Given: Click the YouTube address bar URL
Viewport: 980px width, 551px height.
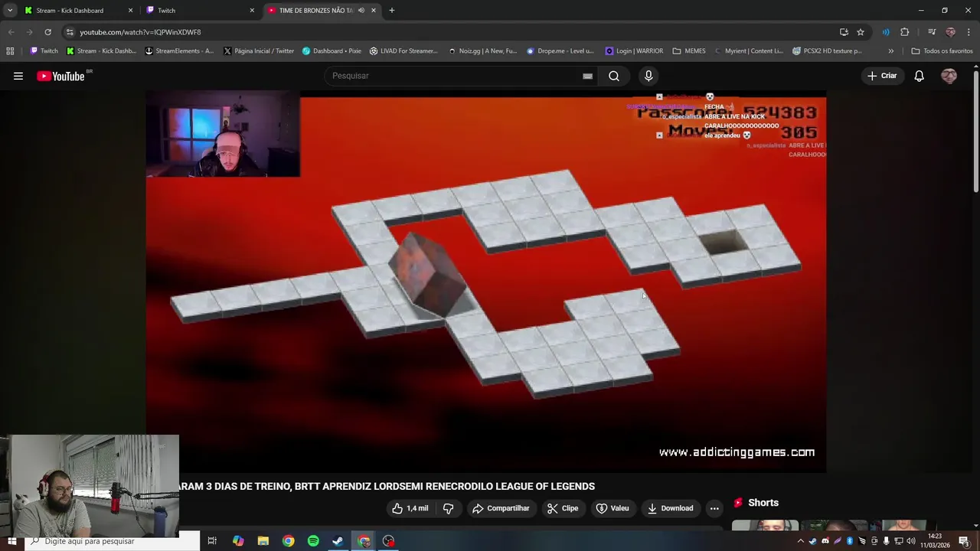Looking at the screenshot, I should click(140, 32).
